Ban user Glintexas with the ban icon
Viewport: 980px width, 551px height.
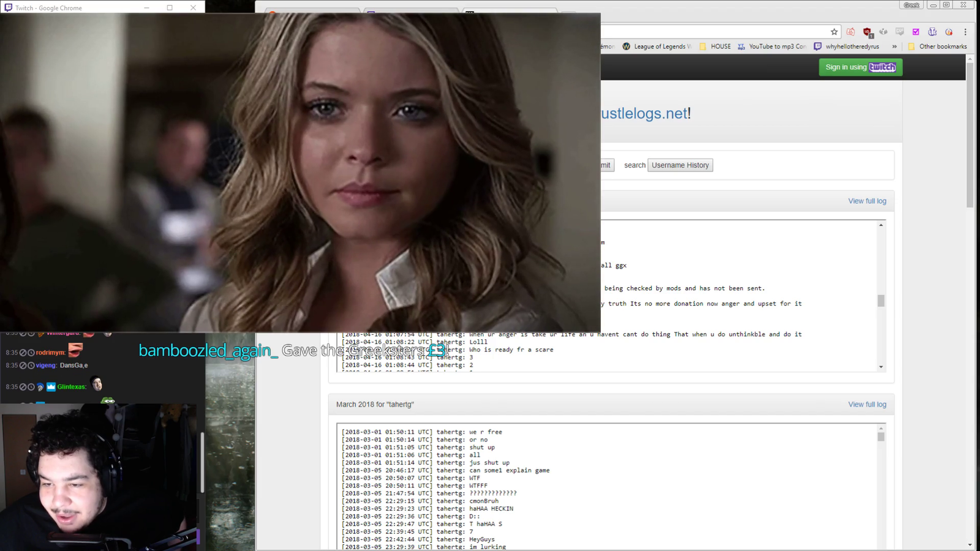[23, 387]
